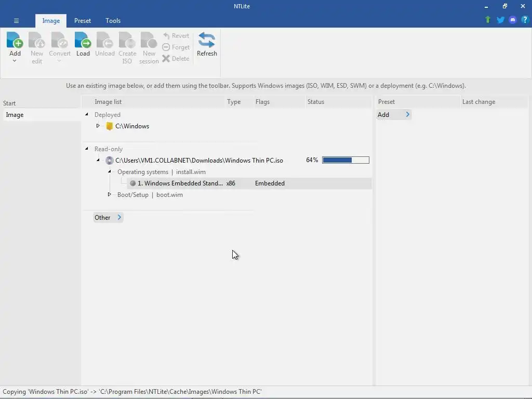Click Add button in Preset panel

pos(394,115)
